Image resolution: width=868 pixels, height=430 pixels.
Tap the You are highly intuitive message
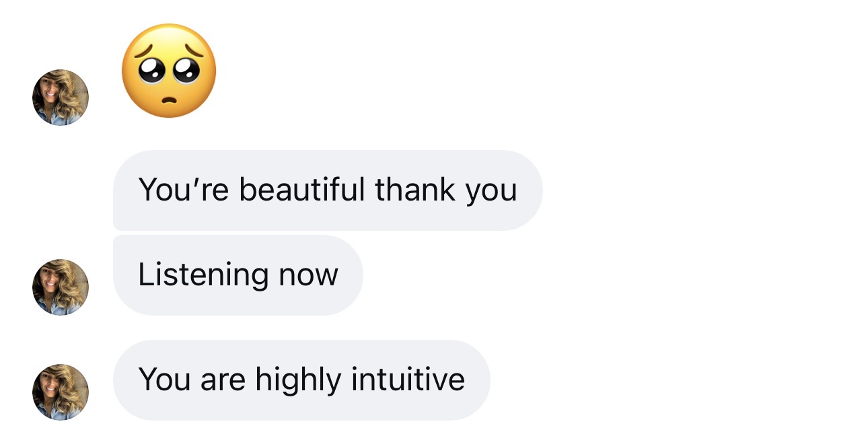click(301, 380)
